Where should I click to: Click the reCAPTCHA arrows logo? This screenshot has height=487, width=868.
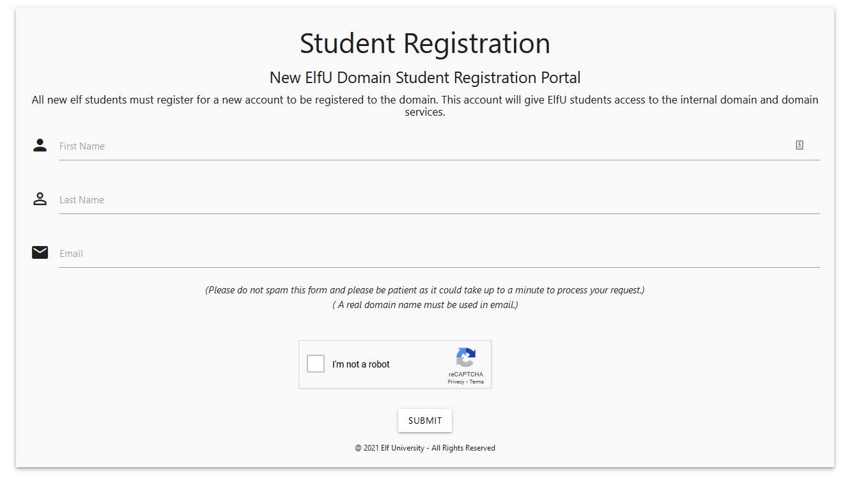tap(466, 358)
